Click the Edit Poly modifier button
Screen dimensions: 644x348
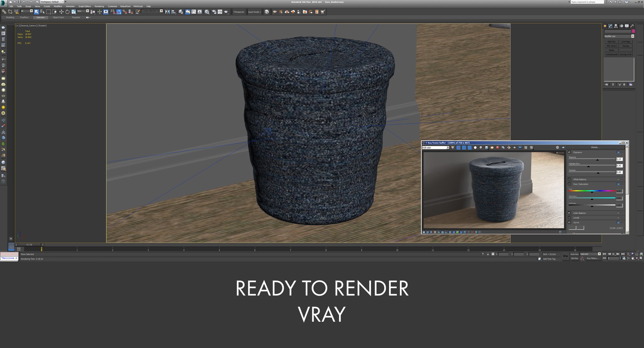click(611, 42)
